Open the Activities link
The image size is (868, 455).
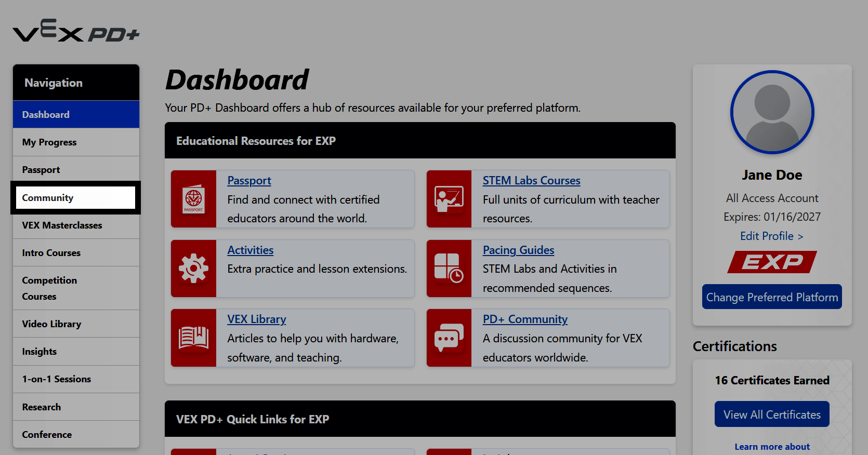click(x=251, y=250)
